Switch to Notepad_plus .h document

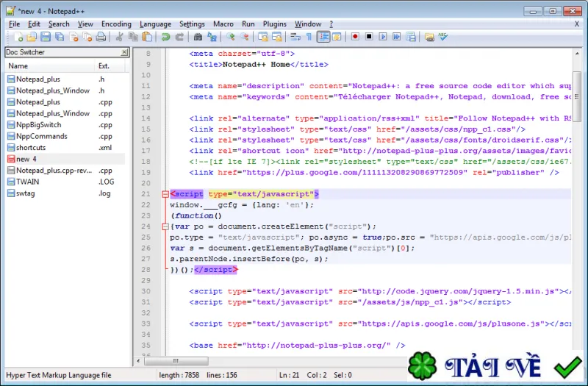pos(65,79)
